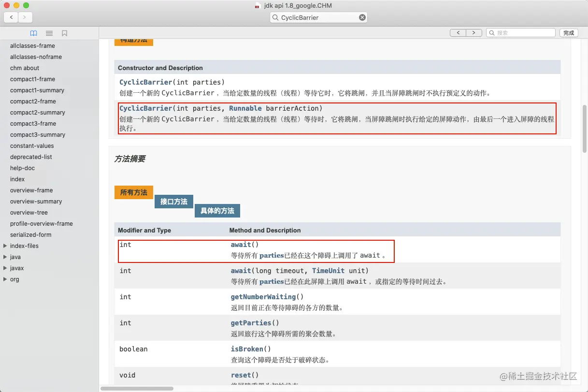Go forward with the toolbar forward arrow
Image resolution: width=588 pixels, height=392 pixels.
pyautogui.click(x=25, y=17)
